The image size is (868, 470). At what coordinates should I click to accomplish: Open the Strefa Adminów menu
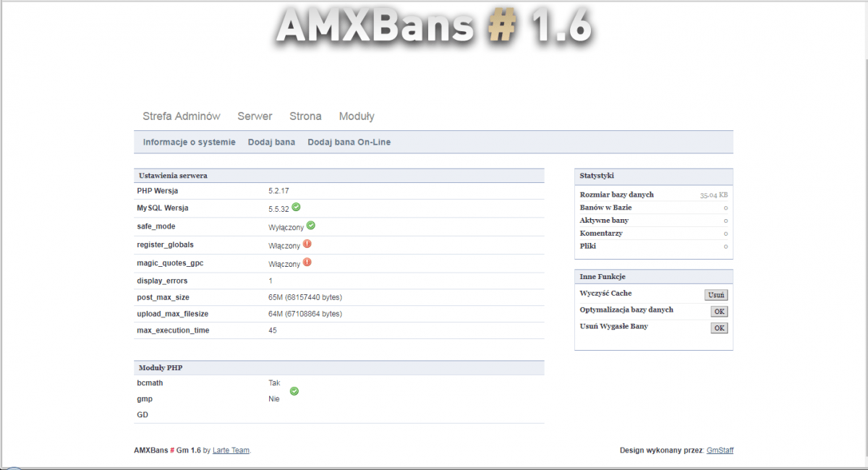point(182,116)
